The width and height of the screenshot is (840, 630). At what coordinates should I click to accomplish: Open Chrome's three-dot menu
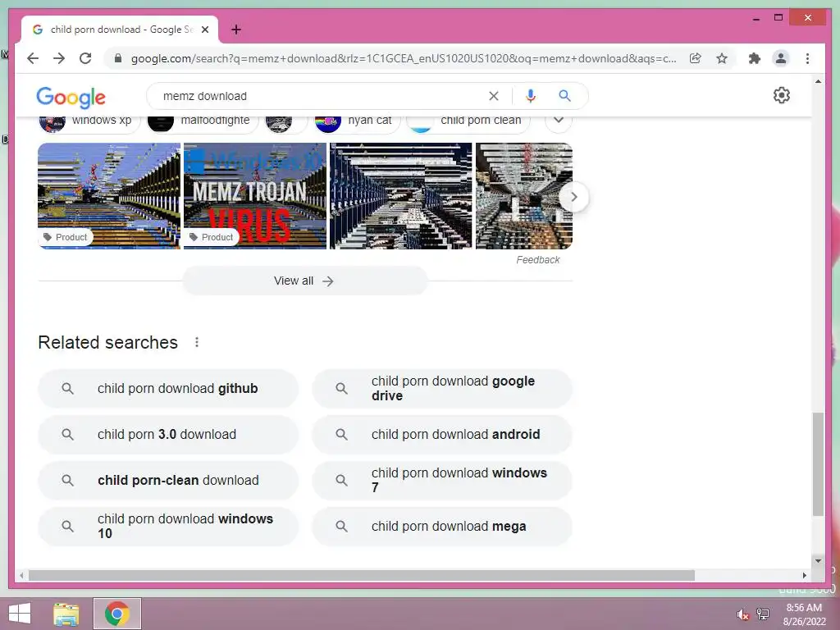(807, 58)
